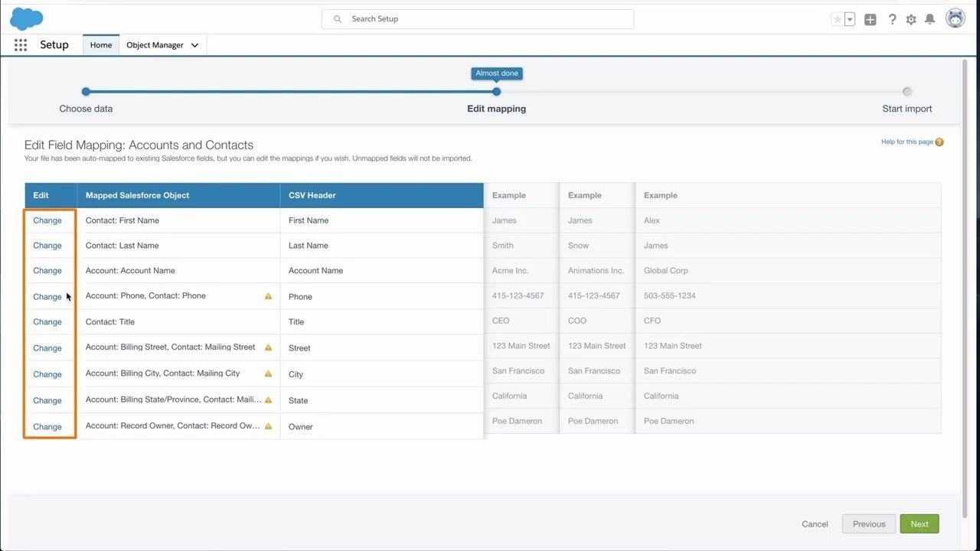Open the App Launcher grid icon
This screenshot has width=980, height=551.
[21, 45]
